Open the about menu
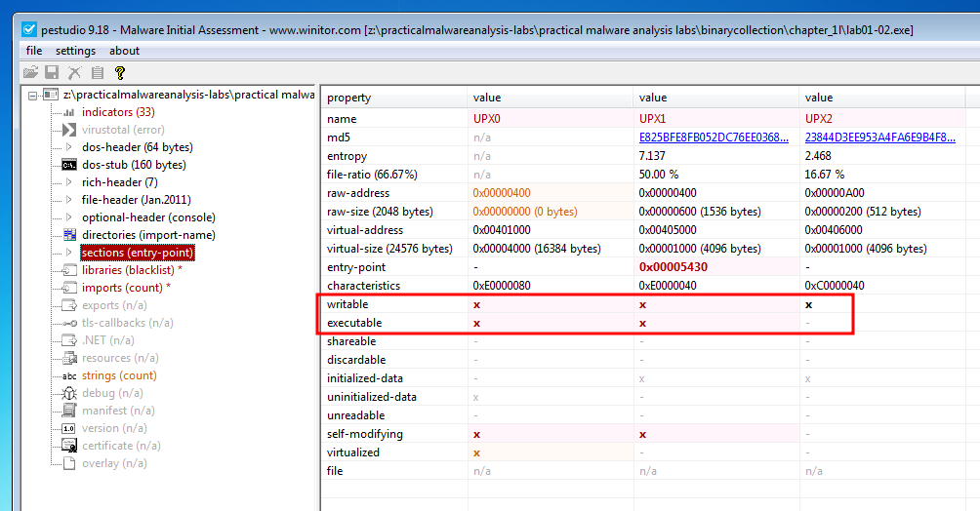The height and width of the screenshot is (511, 980). click(124, 51)
